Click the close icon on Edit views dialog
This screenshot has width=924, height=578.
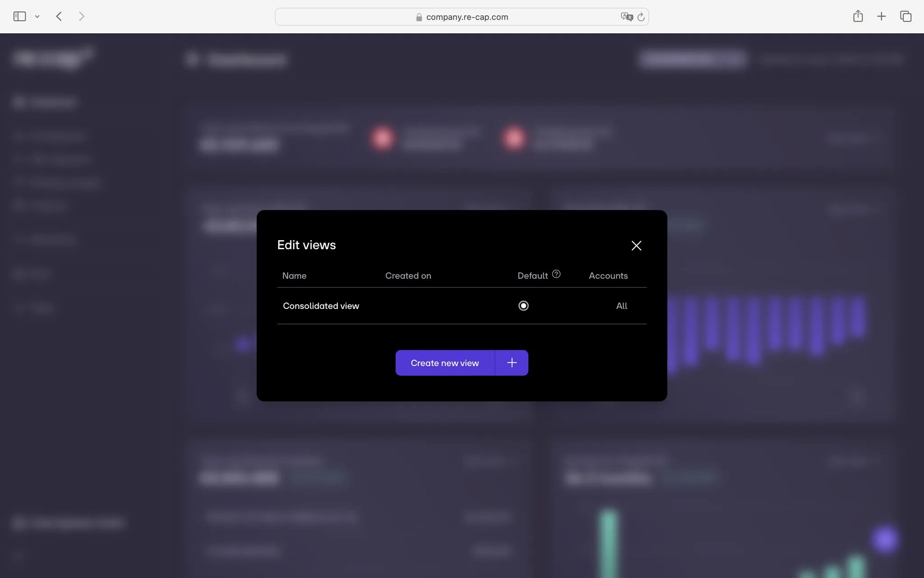click(635, 246)
